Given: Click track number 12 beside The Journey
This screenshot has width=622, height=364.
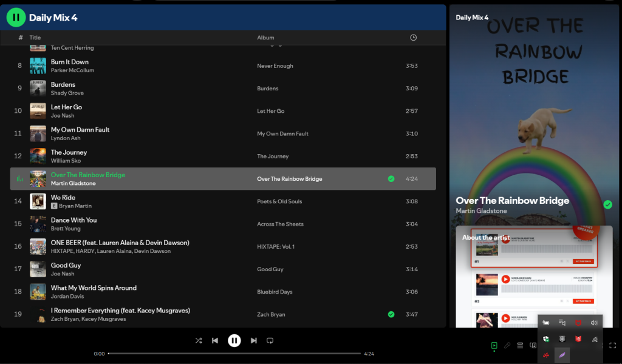Looking at the screenshot, I should tap(18, 156).
